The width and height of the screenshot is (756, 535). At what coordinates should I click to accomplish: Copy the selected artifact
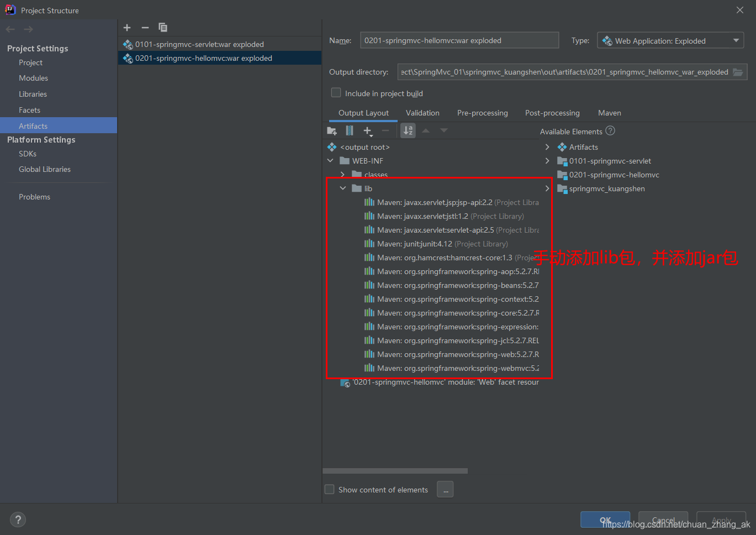[163, 28]
